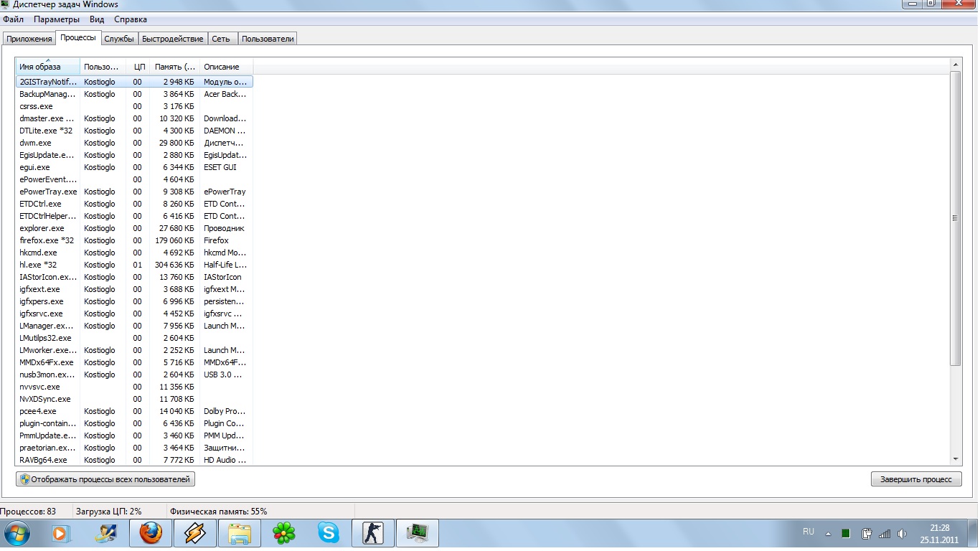
Task: Open Windows Explorer folder icon on taskbar
Action: click(240, 533)
